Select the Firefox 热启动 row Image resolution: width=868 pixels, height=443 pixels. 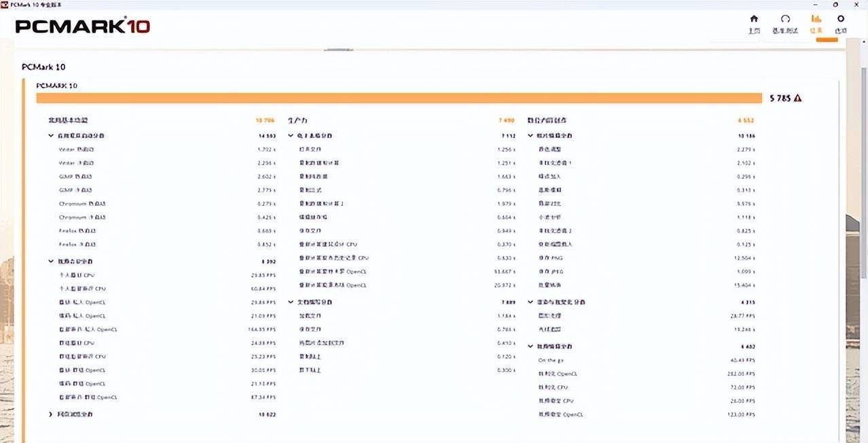point(168,231)
